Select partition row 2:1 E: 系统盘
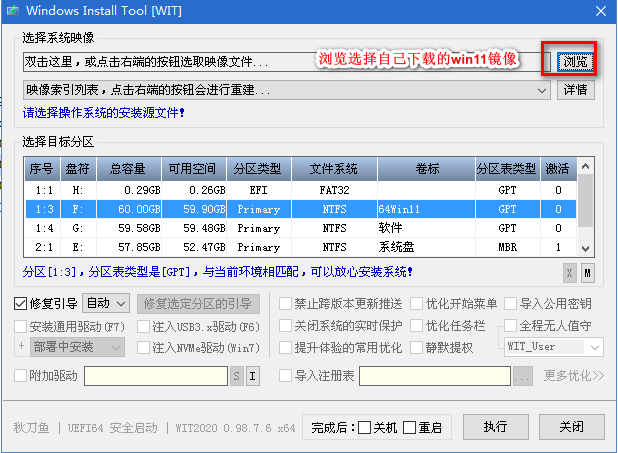The width and height of the screenshot is (618, 453). tap(301, 247)
